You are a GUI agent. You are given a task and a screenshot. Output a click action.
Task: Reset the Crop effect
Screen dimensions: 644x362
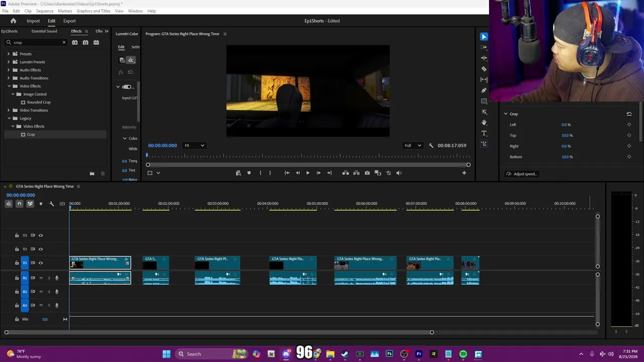pos(629,114)
